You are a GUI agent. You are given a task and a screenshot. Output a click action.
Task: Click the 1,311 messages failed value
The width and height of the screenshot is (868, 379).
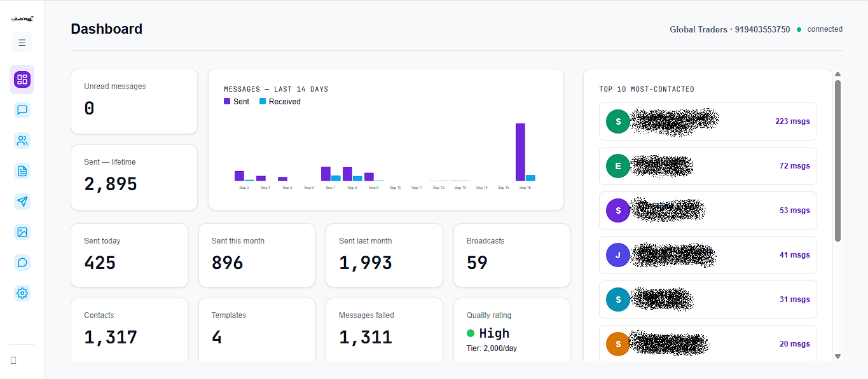coord(366,337)
